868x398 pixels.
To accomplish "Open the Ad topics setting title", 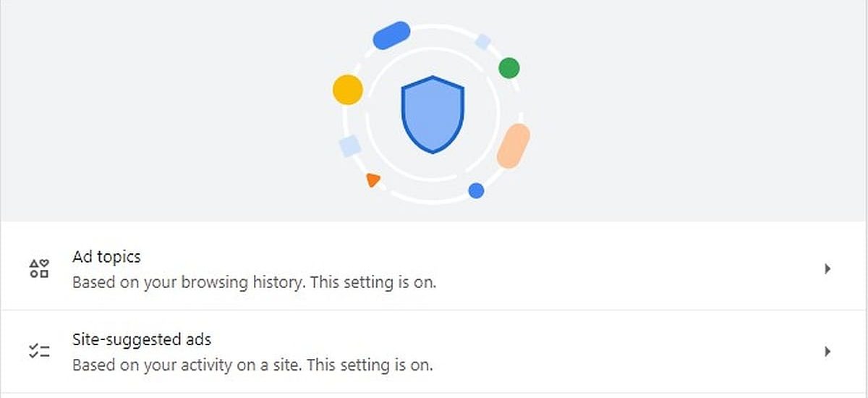I will (x=106, y=257).
